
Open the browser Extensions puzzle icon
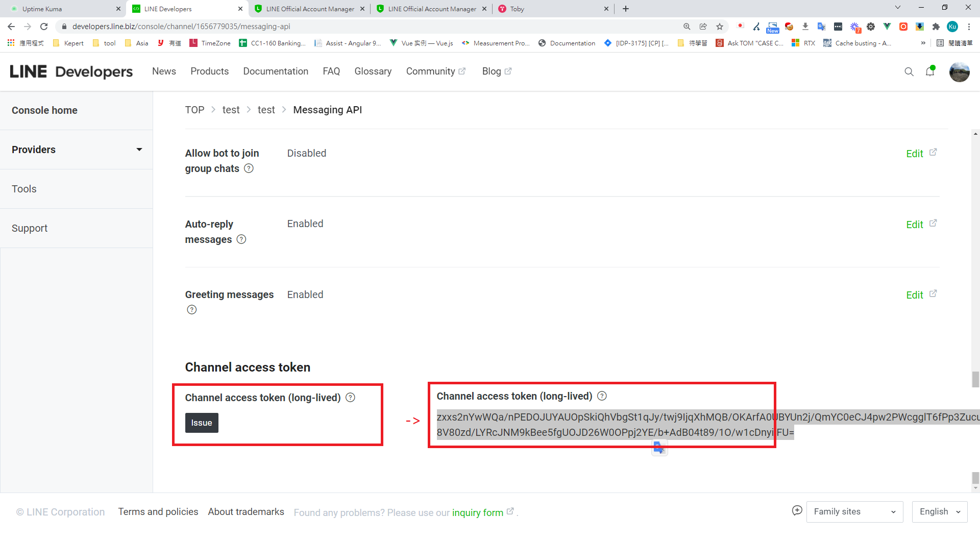[936, 27]
